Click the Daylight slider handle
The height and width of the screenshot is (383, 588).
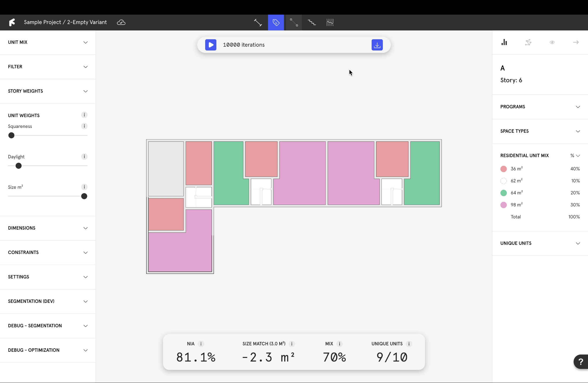(x=18, y=166)
